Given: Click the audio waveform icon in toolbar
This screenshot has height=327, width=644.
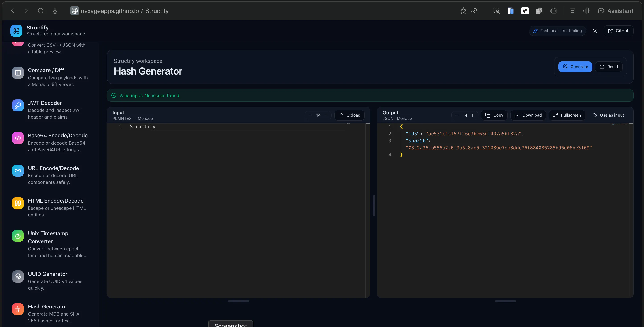Looking at the screenshot, I should [x=587, y=11].
